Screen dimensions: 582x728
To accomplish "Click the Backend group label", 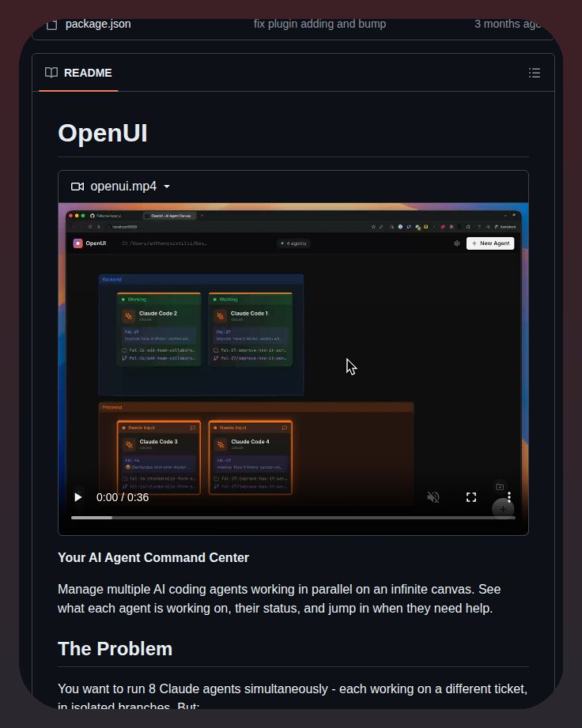I will coord(111,280).
